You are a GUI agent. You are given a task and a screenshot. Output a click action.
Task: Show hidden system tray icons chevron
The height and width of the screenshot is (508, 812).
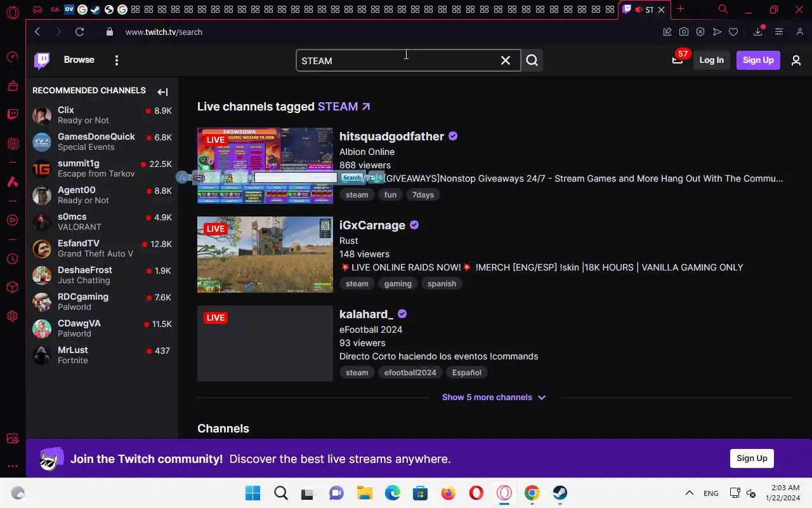click(x=689, y=493)
